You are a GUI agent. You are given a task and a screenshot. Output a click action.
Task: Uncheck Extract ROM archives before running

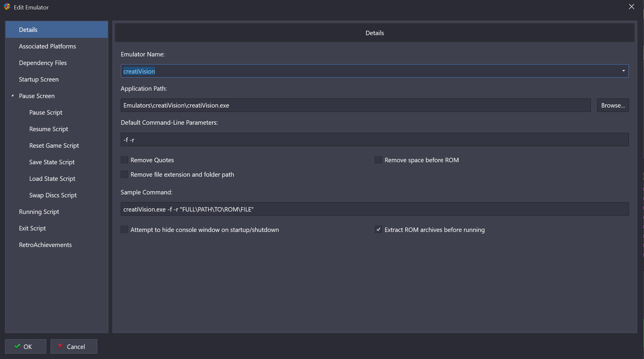(x=378, y=230)
